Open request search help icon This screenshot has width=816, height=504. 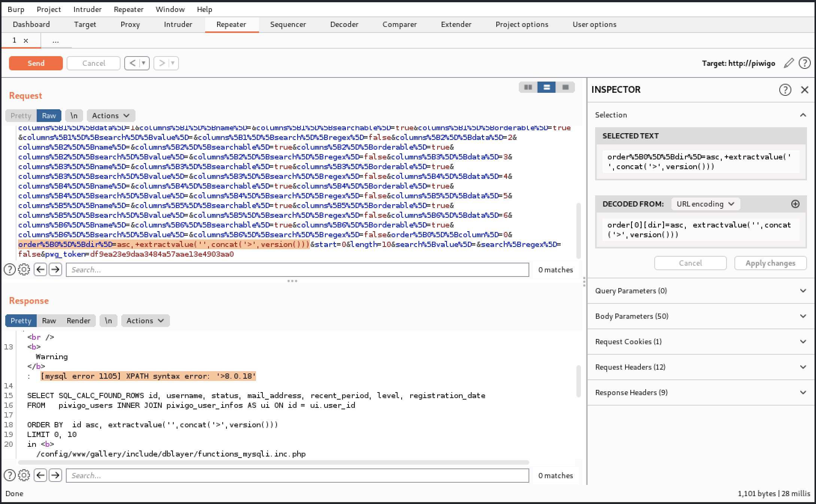[x=10, y=269]
